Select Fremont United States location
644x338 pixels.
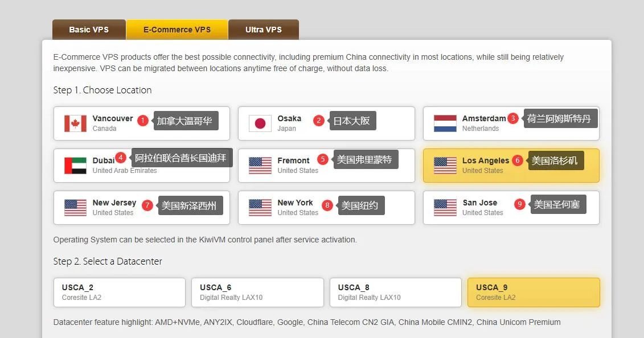(326, 166)
